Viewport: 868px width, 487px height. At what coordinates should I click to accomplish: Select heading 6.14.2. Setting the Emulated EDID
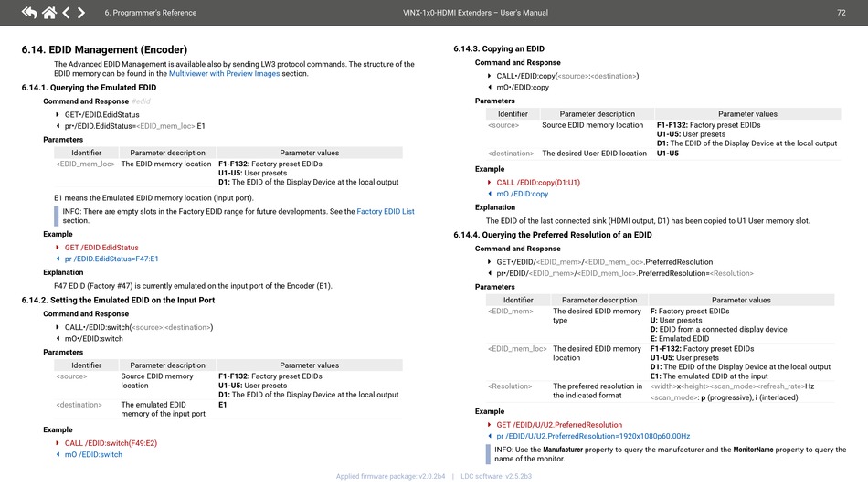[x=118, y=300]
